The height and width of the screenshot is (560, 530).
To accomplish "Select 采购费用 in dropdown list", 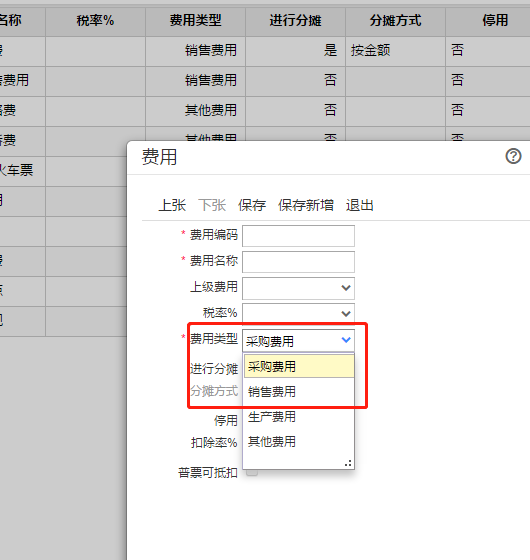I will (299, 366).
